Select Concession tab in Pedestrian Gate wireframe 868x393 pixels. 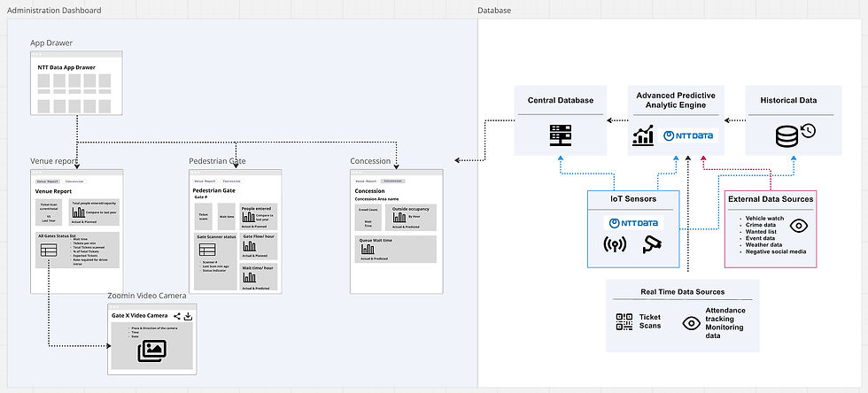point(231,181)
